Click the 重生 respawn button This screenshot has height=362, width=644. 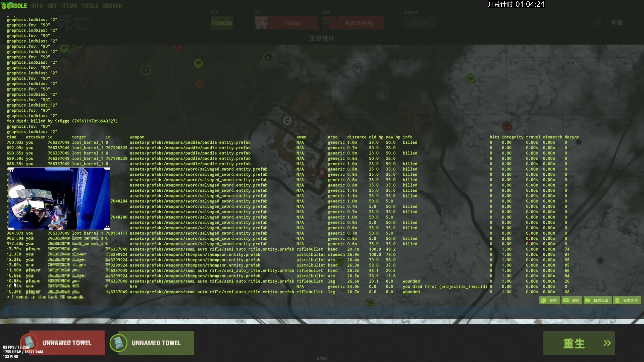tap(579, 343)
